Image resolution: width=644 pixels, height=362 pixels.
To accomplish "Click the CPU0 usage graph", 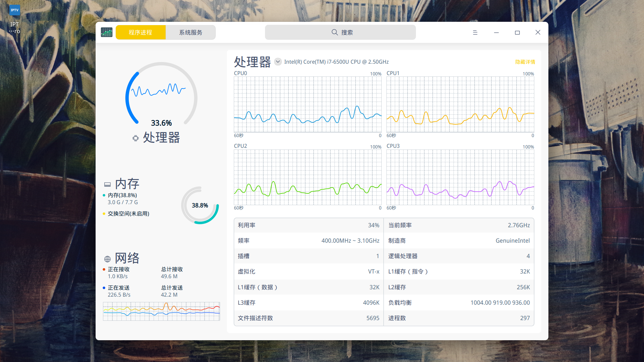I will pos(308,104).
